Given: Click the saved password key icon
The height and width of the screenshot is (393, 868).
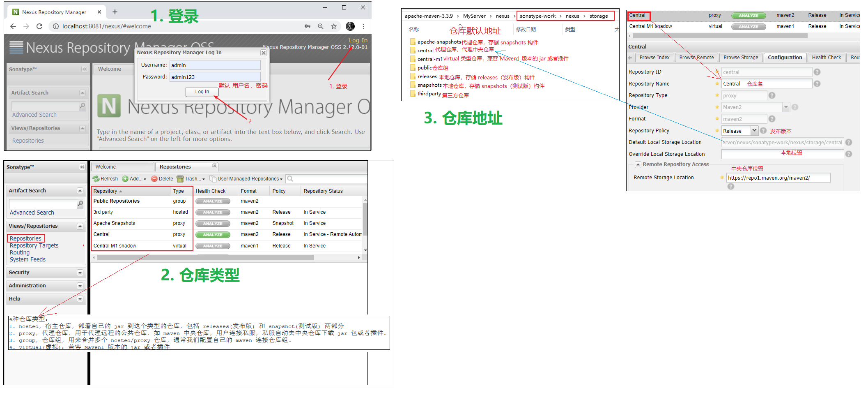Looking at the screenshot, I should [308, 26].
